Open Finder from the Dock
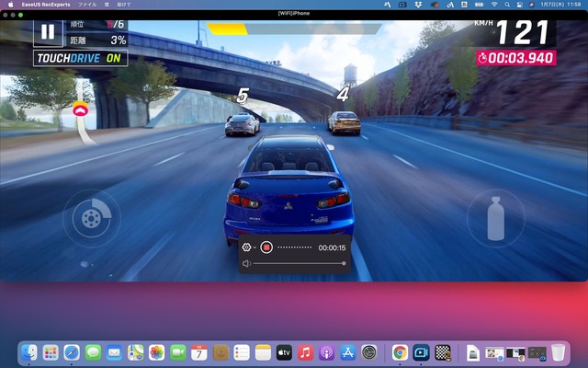The width and height of the screenshot is (588, 368). coord(29,352)
